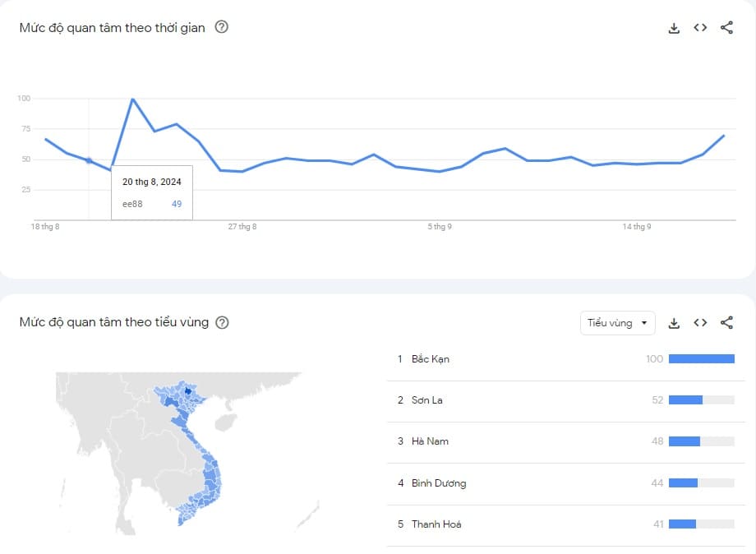Choose Thanh Hoá from the ranking
The image size is (756, 554).
click(x=566, y=524)
